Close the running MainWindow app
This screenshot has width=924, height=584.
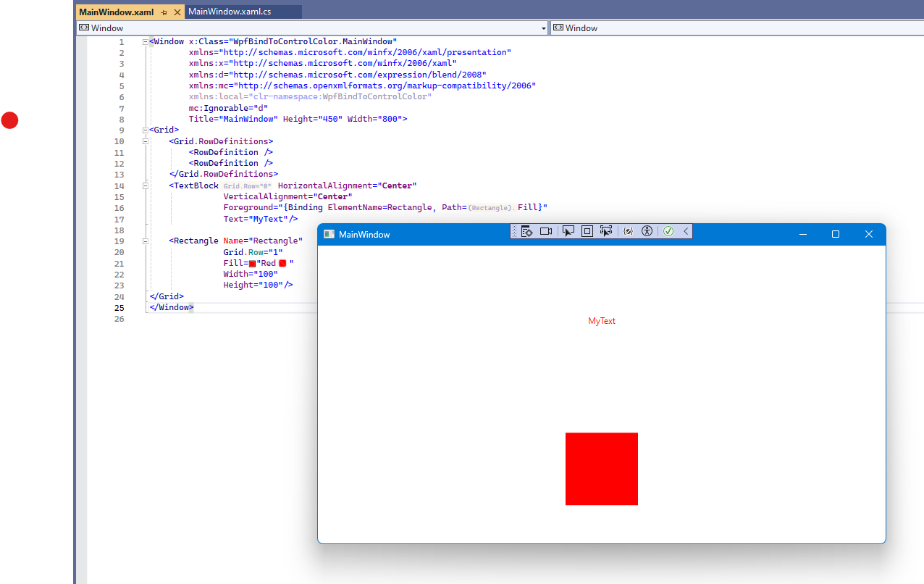click(x=869, y=234)
